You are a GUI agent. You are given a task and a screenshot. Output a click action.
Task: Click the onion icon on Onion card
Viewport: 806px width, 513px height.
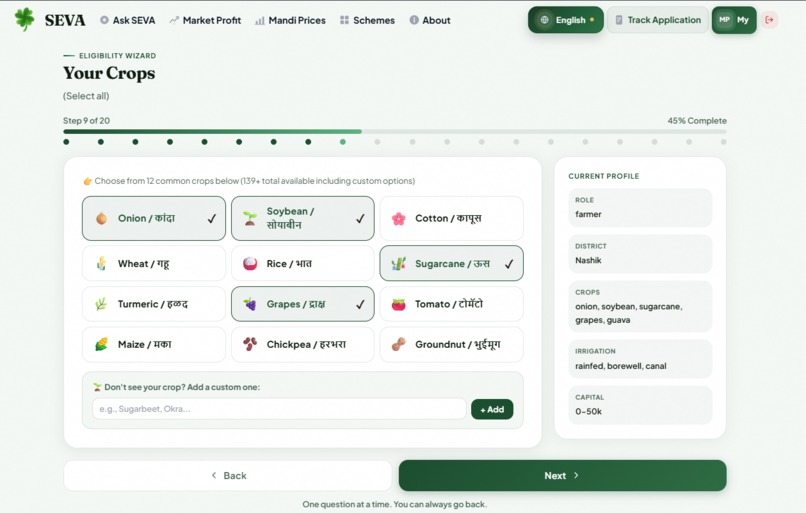point(101,218)
